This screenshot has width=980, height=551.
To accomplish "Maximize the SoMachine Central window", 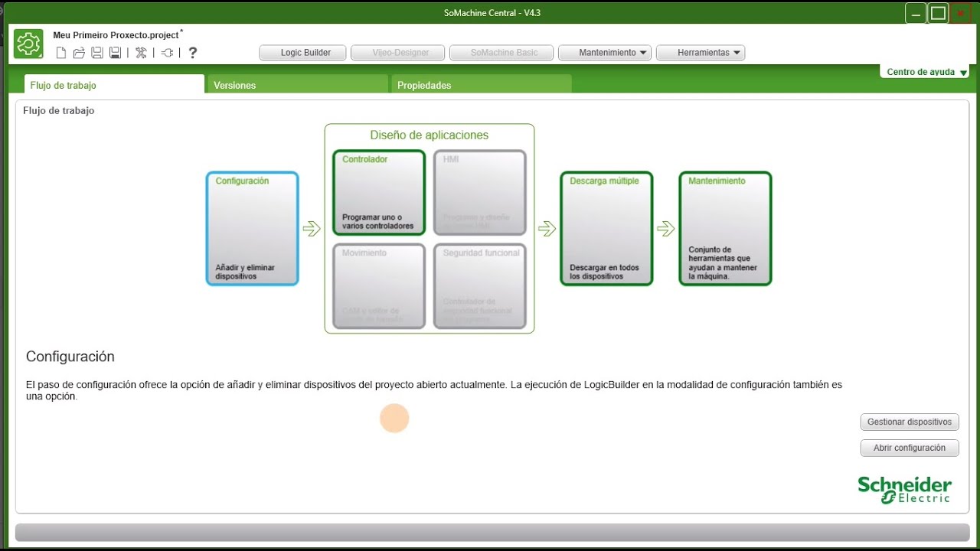I will click(x=938, y=13).
